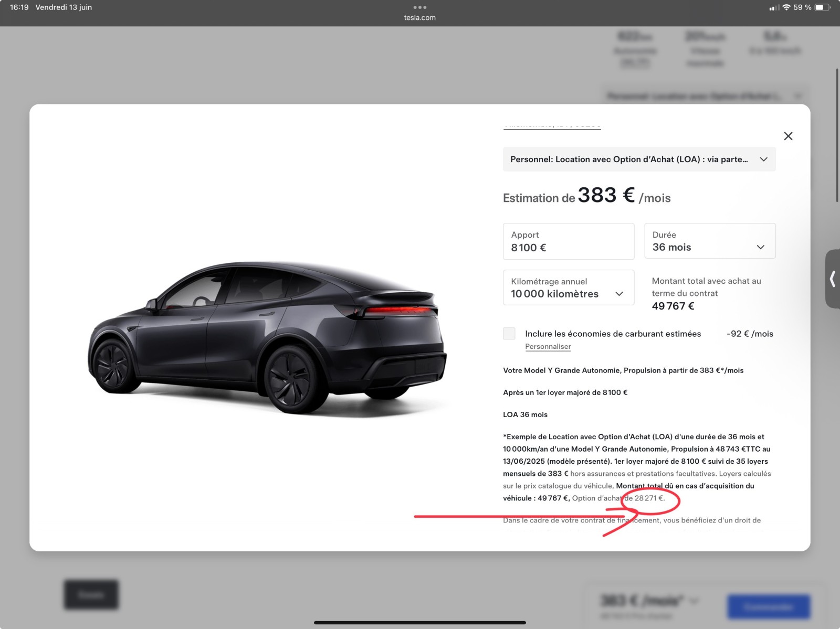Select the '-92 € /mois' savings value
The height and width of the screenshot is (629, 840).
[750, 334]
